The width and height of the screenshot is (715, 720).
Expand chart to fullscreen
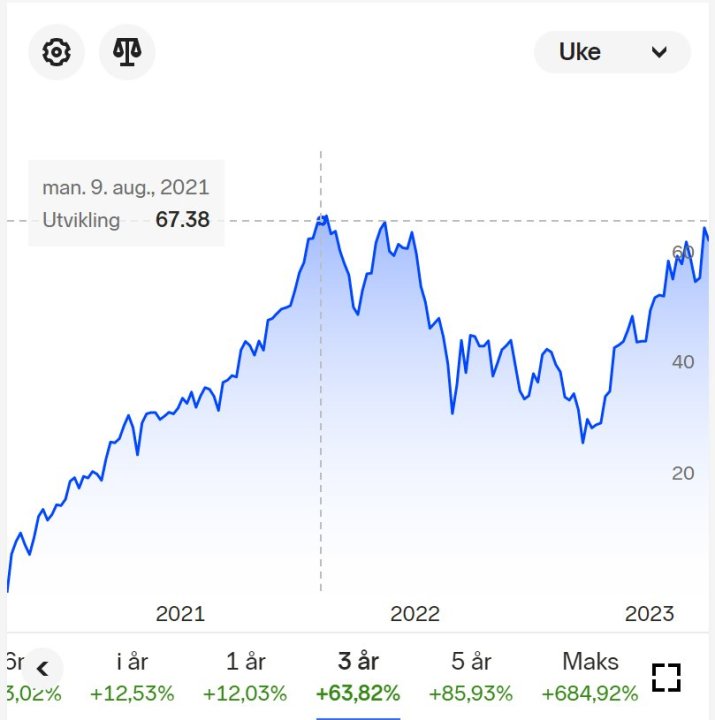pos(666,677)
